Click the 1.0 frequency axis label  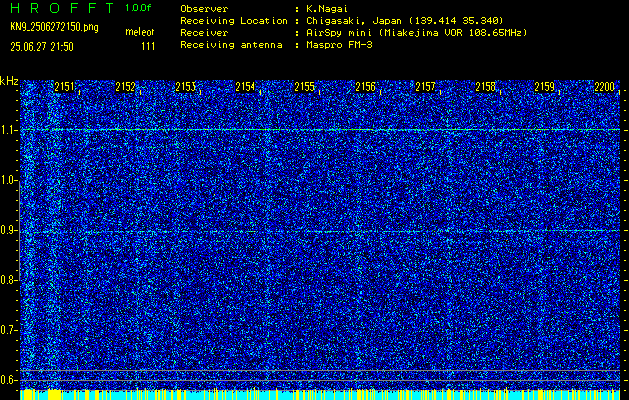(8, 180)
